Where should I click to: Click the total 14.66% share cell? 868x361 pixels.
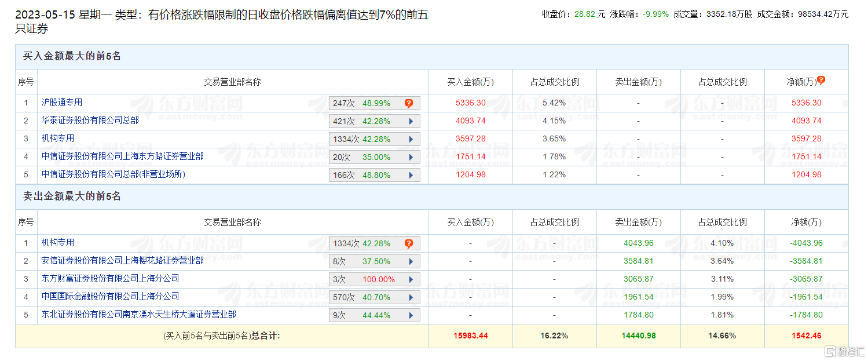pyautogui.click(x=722, y=336)
